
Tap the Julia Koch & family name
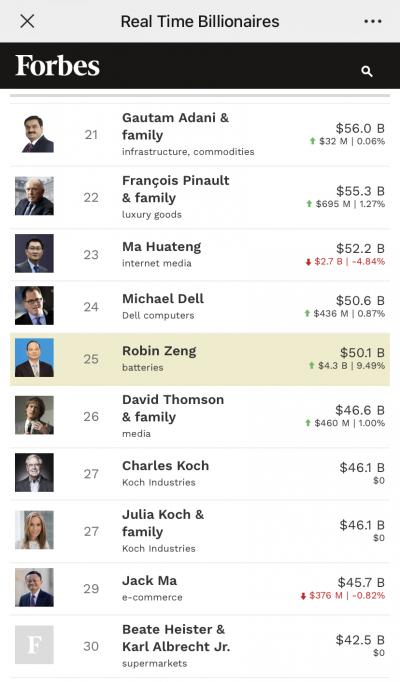click(x=163, y=523)
